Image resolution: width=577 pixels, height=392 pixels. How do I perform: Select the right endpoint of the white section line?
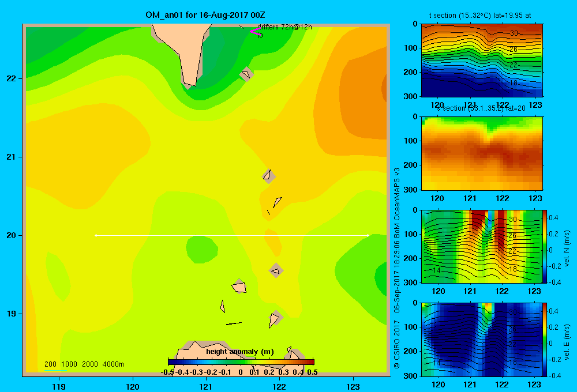pyautogui.click(x=368, y=235)
